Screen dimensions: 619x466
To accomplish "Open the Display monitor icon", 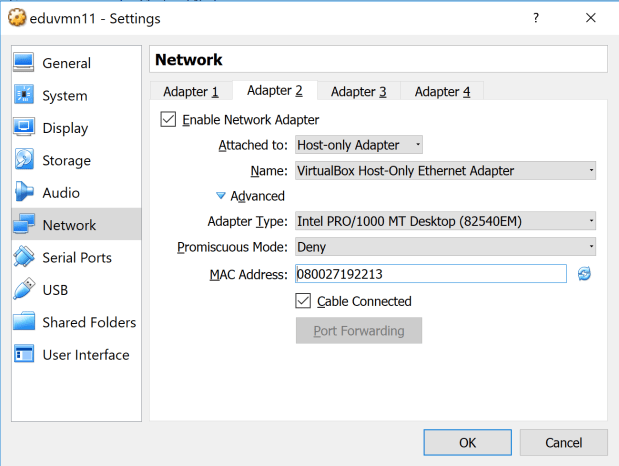I will point(25,128).
